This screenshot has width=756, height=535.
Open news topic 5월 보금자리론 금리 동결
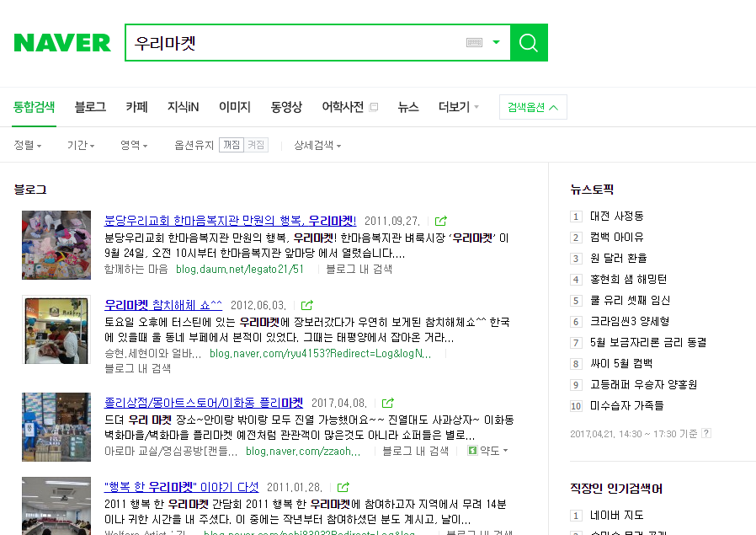point(648,343)
